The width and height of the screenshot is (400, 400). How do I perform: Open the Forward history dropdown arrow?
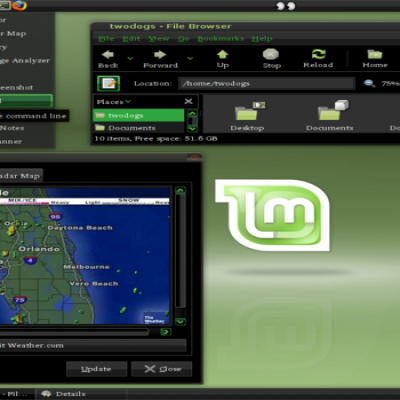point(190,58)
